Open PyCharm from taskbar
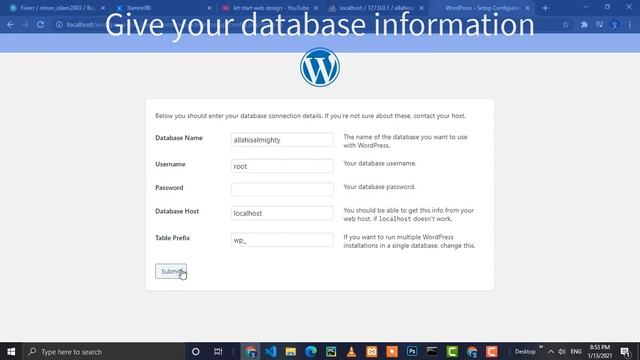 point(331,351)
